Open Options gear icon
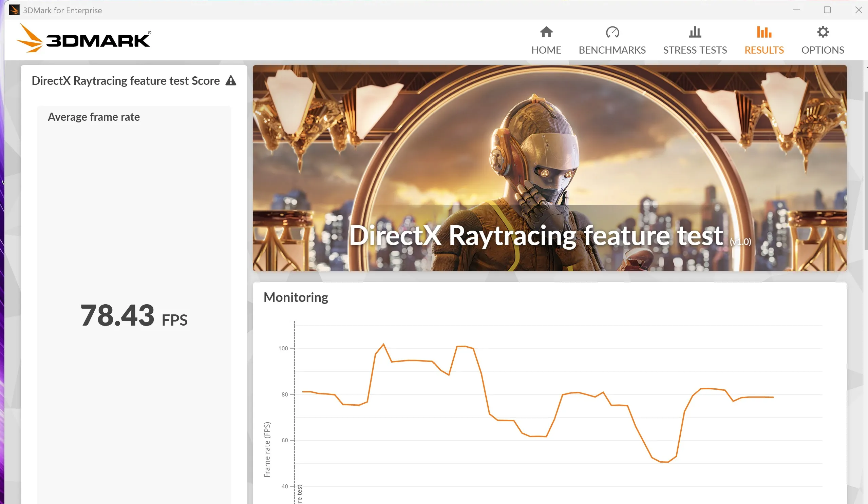 pos(823,32)
